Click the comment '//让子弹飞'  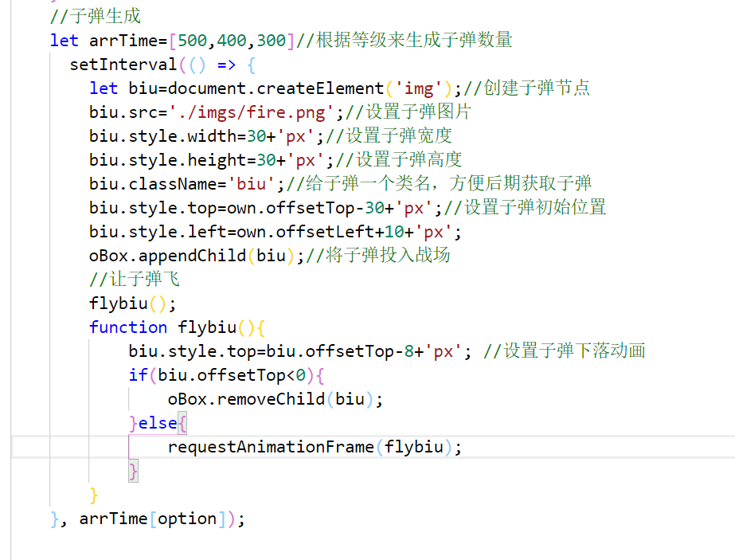pos(135,279)
